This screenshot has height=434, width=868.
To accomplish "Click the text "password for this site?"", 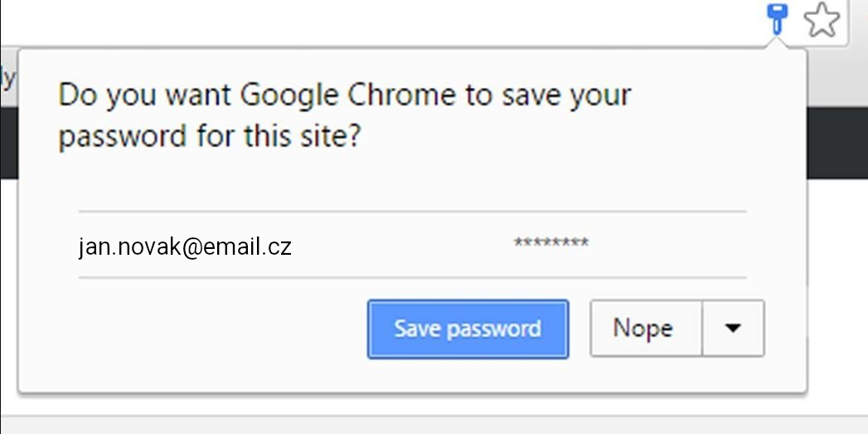I will [211, 135].
